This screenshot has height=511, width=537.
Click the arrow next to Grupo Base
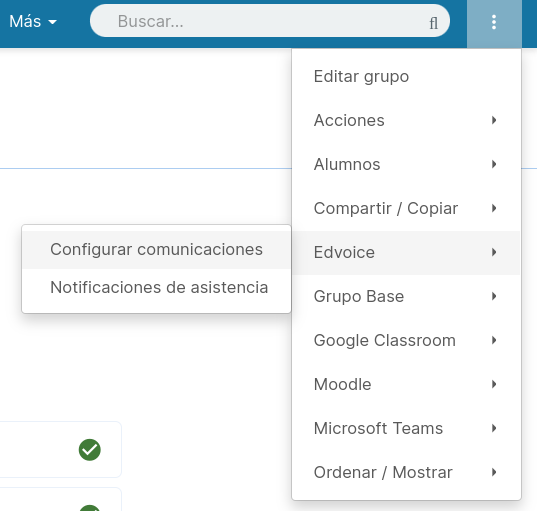click(494, 296)
